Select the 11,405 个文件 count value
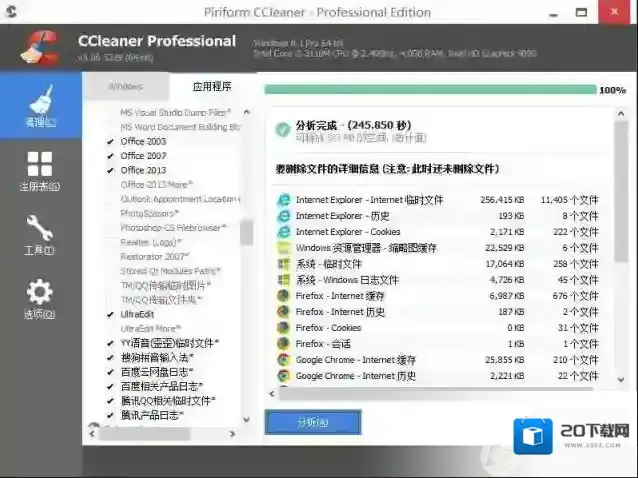 [x=570, y=200]
